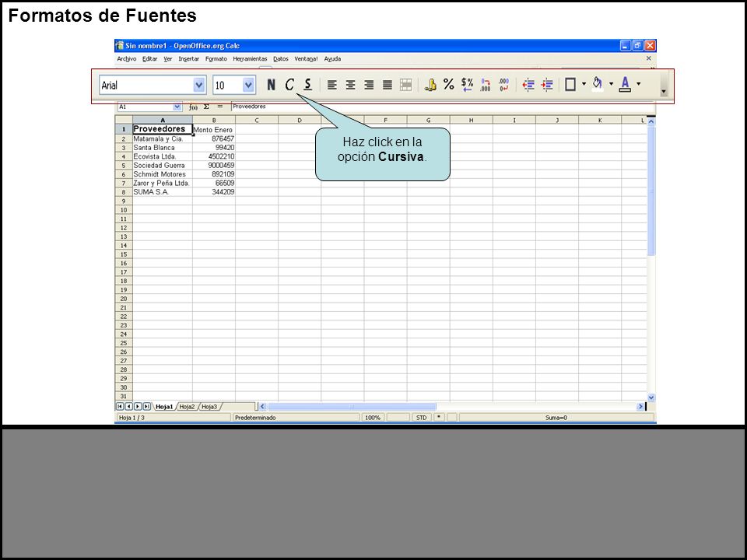Apply justified alignment

pyautogui.click(x=388, y=85)
